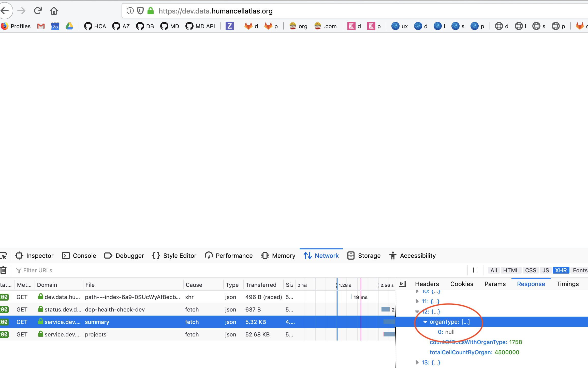Viewport: 588px width, 368px height.
Task: Select the All requests filter
Action: tap(493, 270)
